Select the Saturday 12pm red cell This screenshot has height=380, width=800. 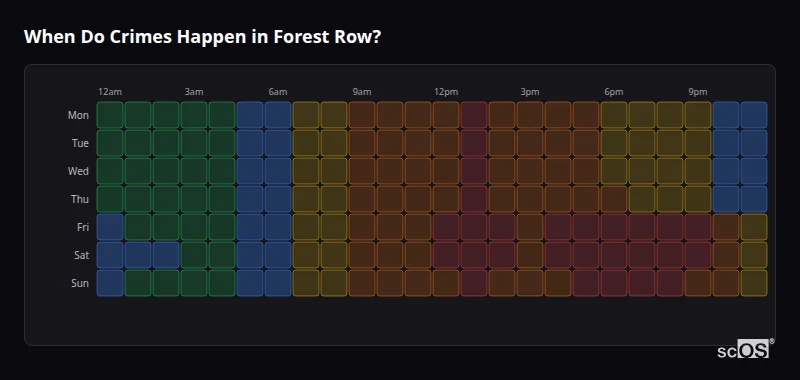click(x=446, y=255)
